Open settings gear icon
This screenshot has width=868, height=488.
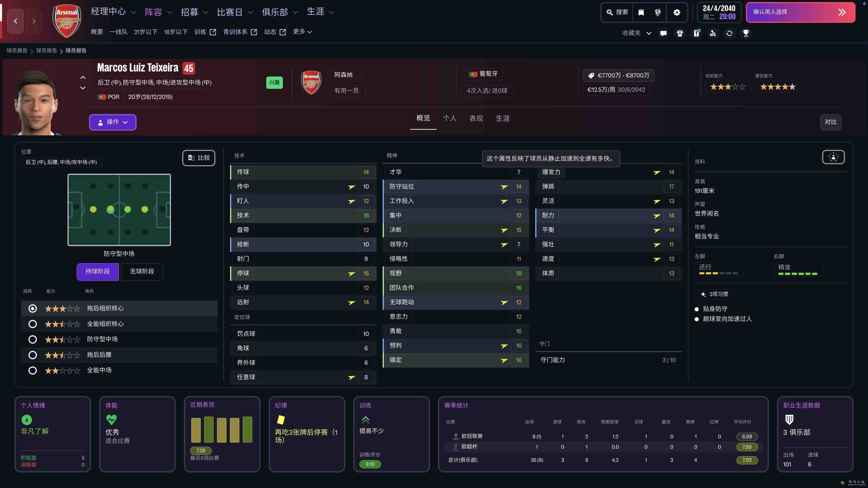pyautogui.click(x=677, y=12)
